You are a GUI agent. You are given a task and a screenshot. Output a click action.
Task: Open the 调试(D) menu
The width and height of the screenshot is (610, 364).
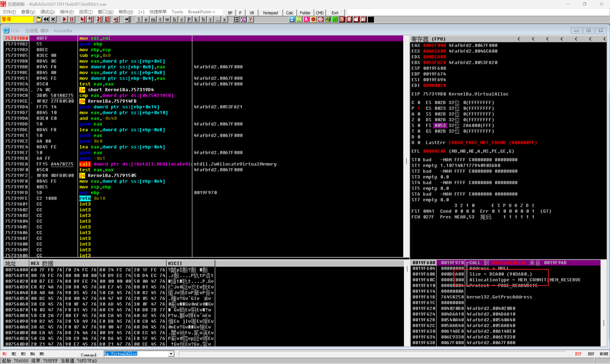coord(47,12)
